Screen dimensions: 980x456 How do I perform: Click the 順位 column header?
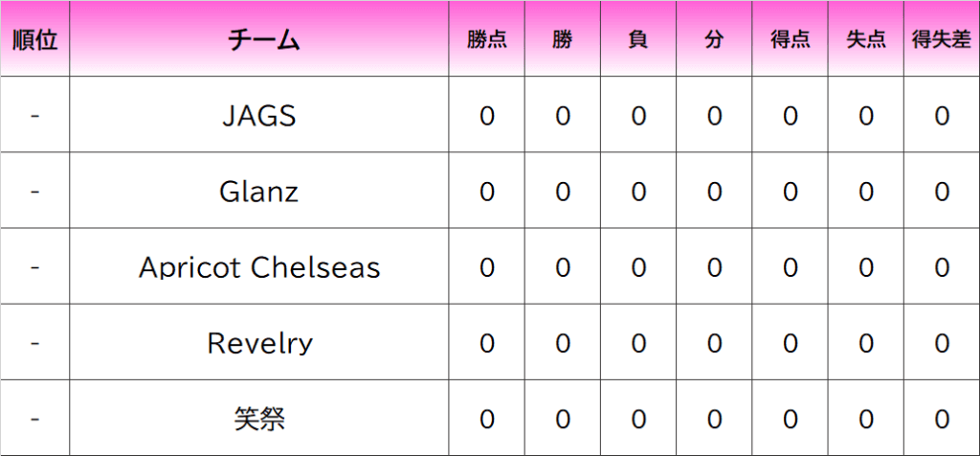pyautogui.click(x=34, y=40)
